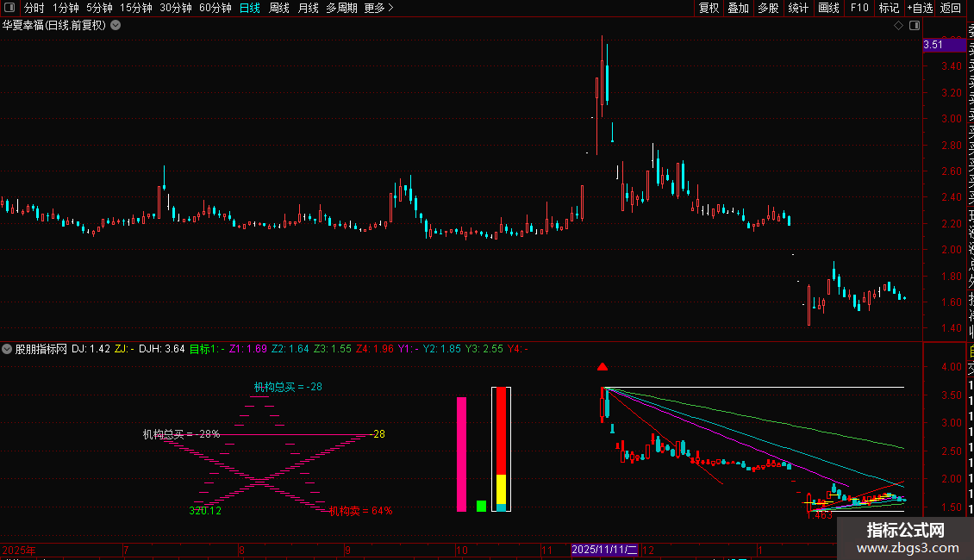Select the 2025/11/11 date marker on time axis
Viewport: 974px width, 560px height.
604,550
